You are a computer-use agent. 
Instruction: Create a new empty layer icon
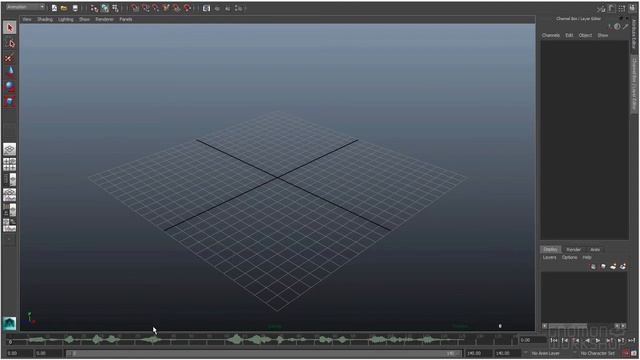(x=613, y=267)
